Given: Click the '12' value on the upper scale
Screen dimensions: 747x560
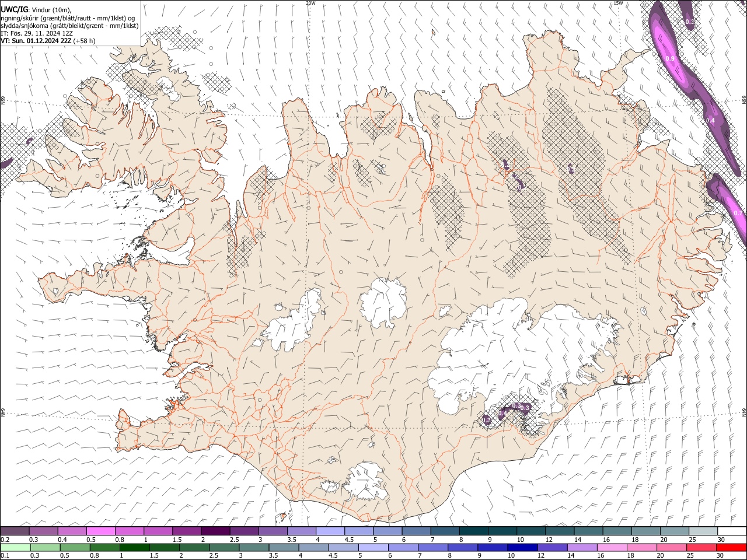Looking at the screenshot, I should pyautogui.click(x=549, y=540).
